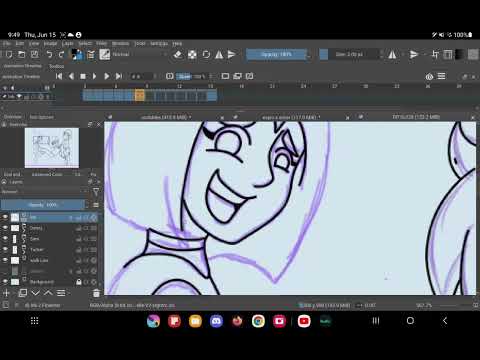Switch to the Tool Options tab
Image resolution: width=480 pixels, height=360 pixels.
click(x=41, y=117)
